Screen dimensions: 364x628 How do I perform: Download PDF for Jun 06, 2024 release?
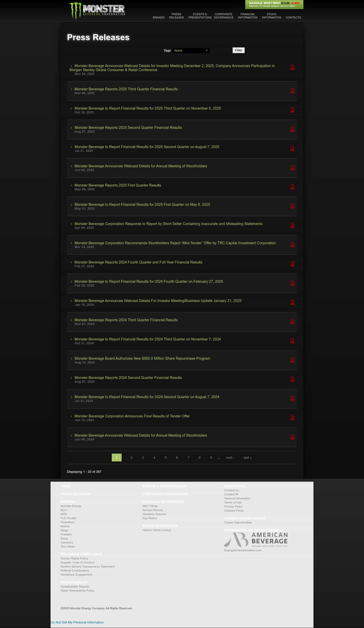coord(292,437)
